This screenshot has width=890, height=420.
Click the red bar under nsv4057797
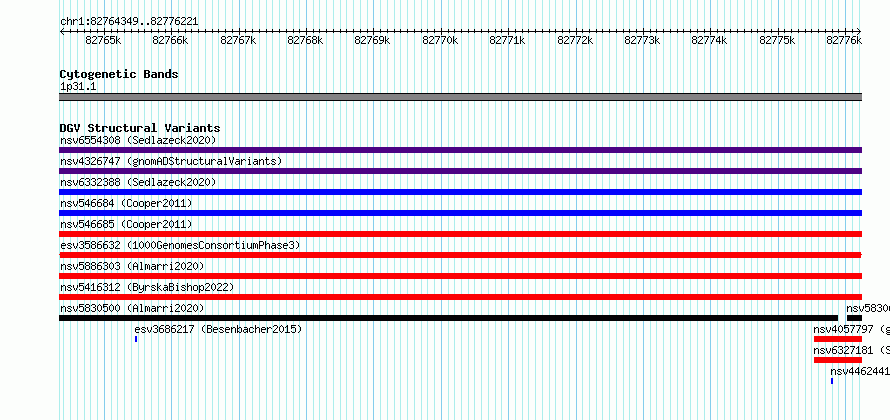tap(838, 339)
